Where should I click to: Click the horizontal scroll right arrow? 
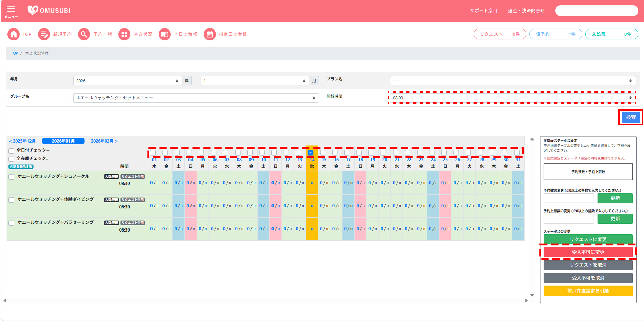click(x=526, y=300)
